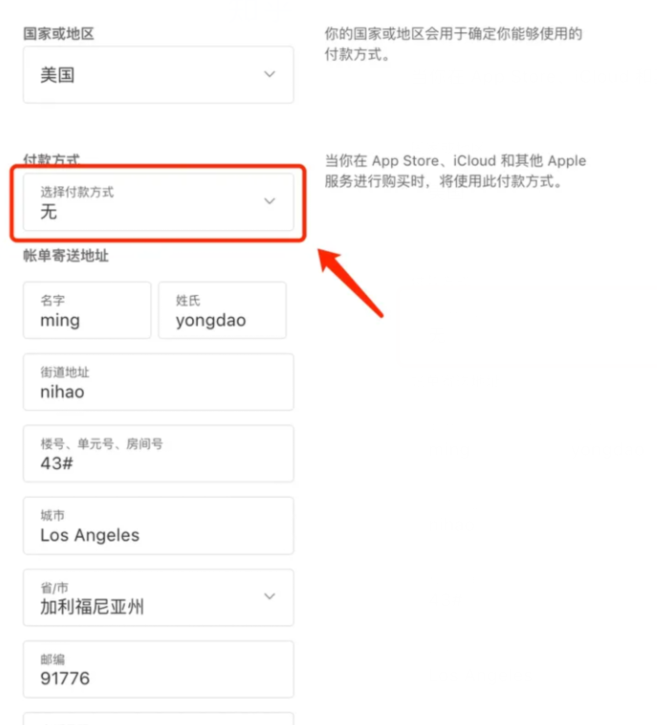Click the 邮编 field containing 91776
This screenshot has width=657, height=725.
point(158,669)
